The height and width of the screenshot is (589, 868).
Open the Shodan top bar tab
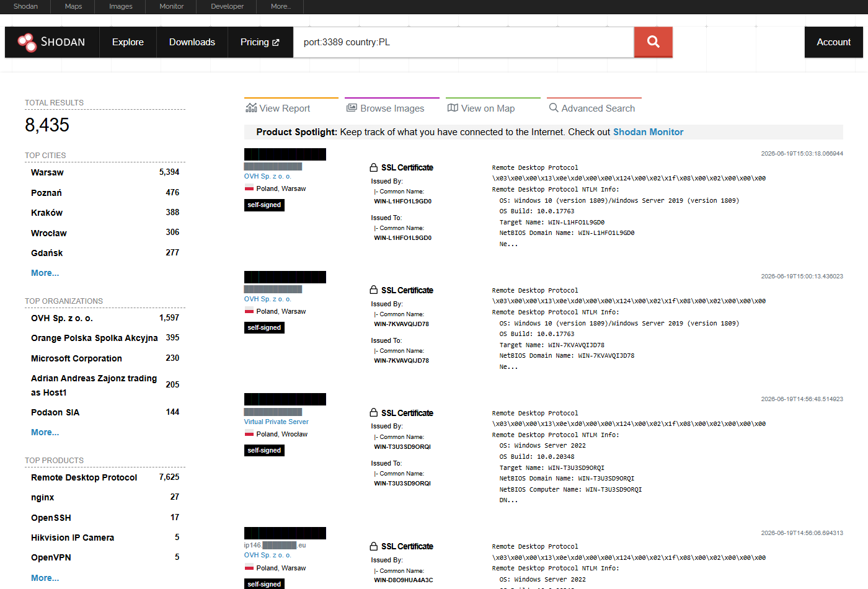(x=25, y=6)
